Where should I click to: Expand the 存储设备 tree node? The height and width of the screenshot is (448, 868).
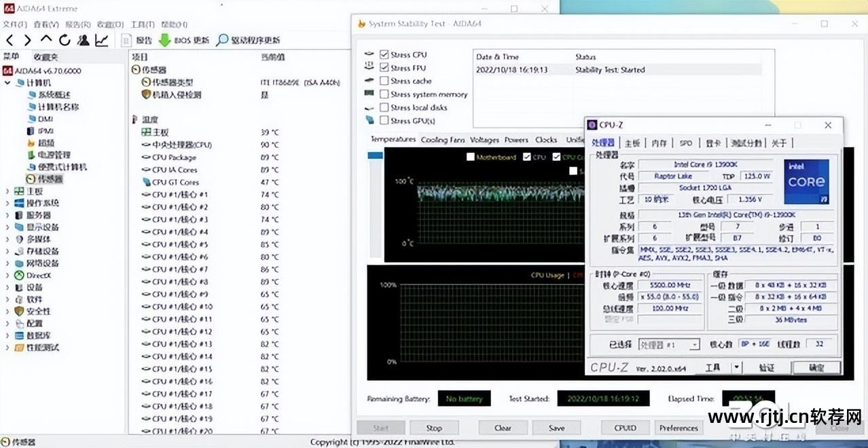[8, 251]
